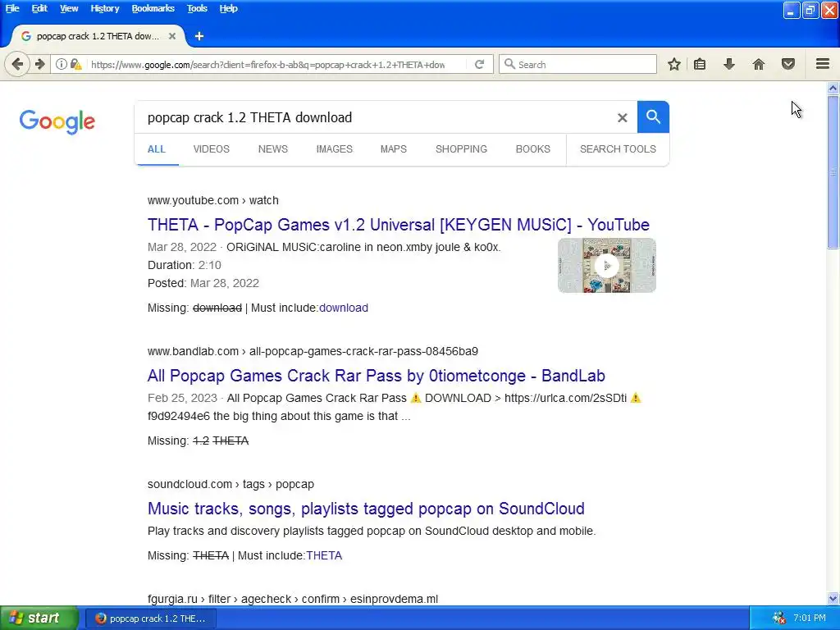The height and width of the screenshot is (630, 840).
Task: Switch to the NEWS results tab
Action: pyautogui.click(x=272, y=149)
